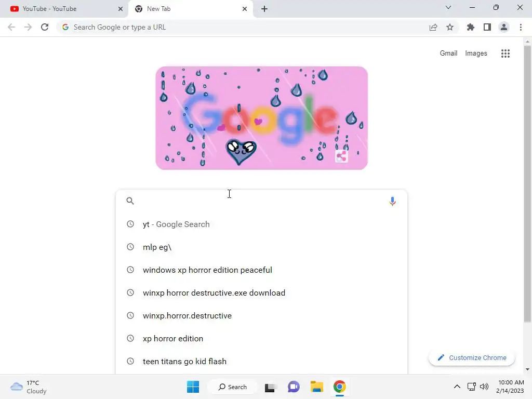This screenshot has height=399, width=532.
Task: Expand the tab search dropdown arrow
Action: [448, 7]
